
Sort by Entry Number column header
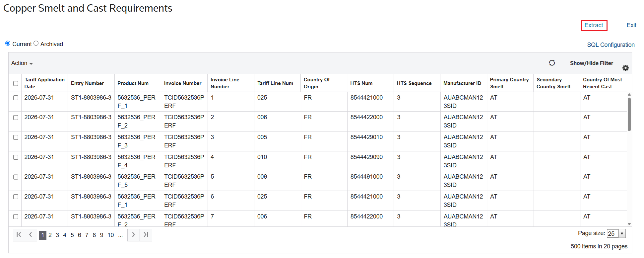tap(87, 83)
